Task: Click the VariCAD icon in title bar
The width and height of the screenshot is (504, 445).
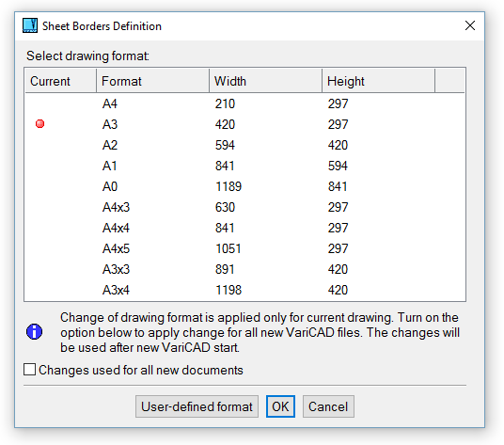Action: click(x=30, y=25)
